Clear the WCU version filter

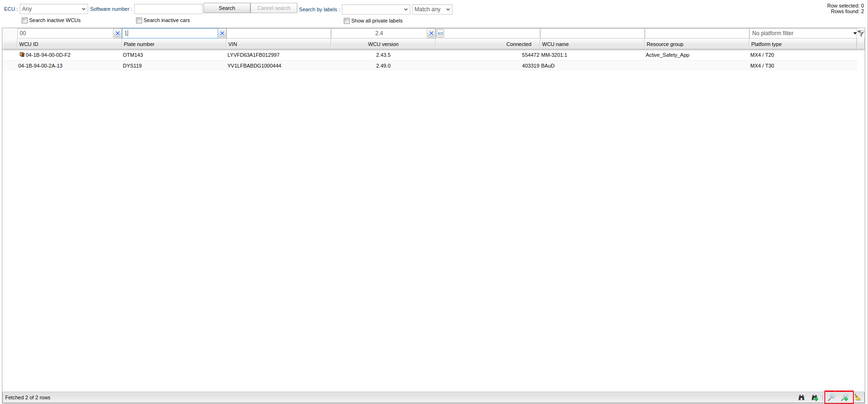(x=431, y=33)
